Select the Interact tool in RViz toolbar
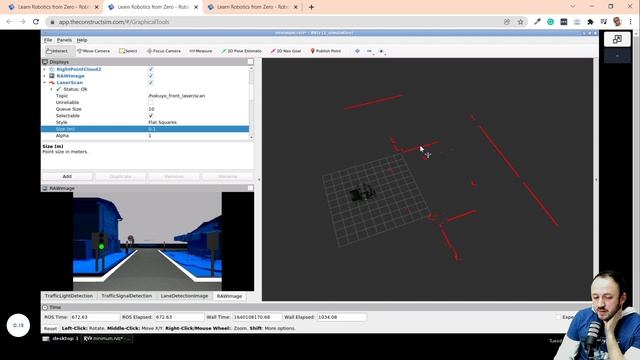Screen dimensions: 640x360 point(58,51)
